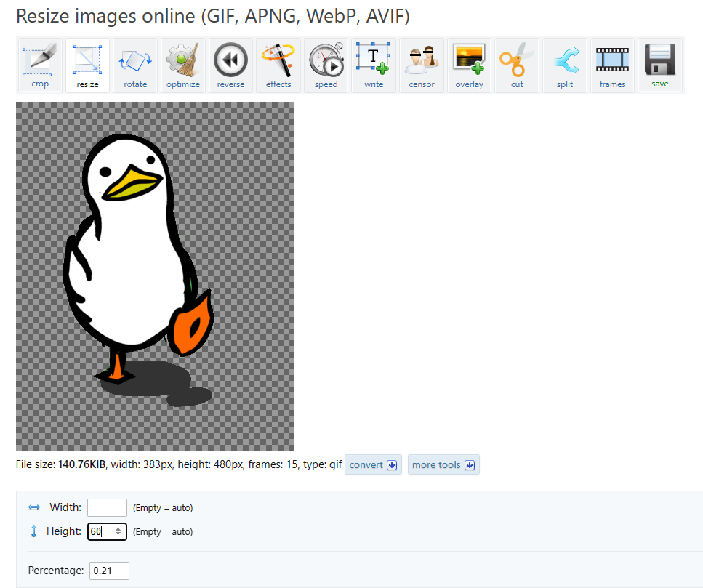This screenshot has height=588, width=703.
Task: Open the effects tool
Action: pos(278,65)
